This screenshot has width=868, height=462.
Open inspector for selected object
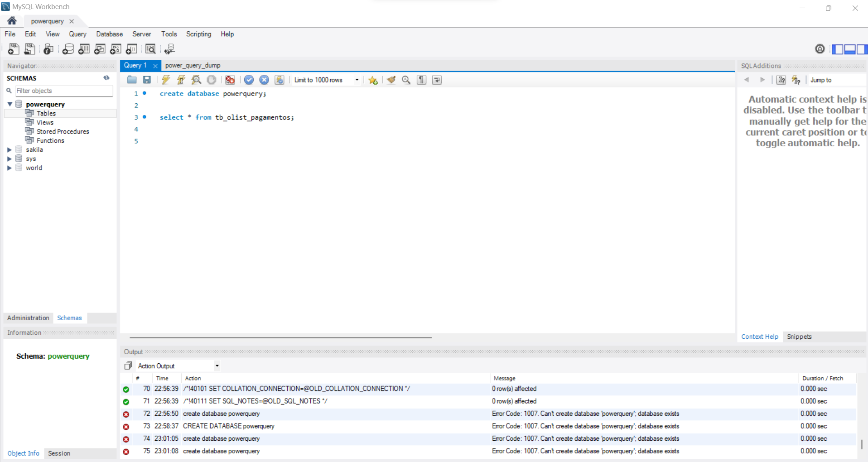click(48, 49)
